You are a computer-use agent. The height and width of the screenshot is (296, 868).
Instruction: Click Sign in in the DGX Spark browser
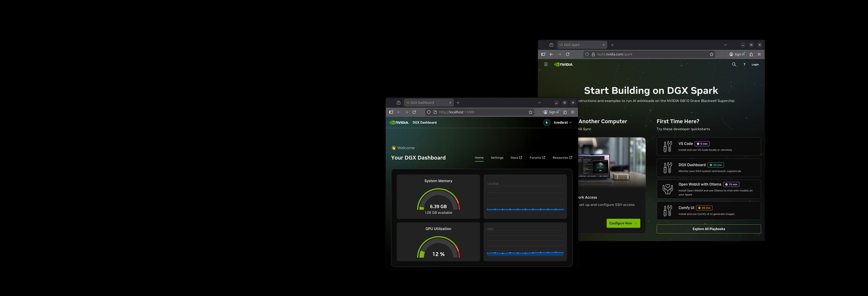(737, 54)
